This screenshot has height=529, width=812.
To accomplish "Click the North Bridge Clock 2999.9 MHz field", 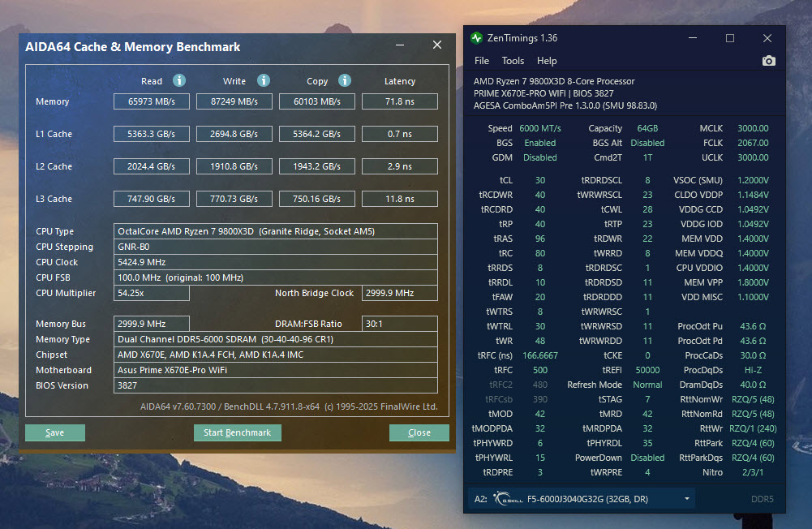I will click(400, 293).
